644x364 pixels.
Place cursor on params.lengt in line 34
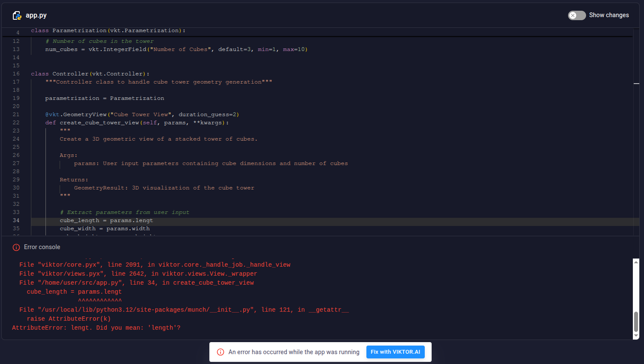[x=131, y=220]
